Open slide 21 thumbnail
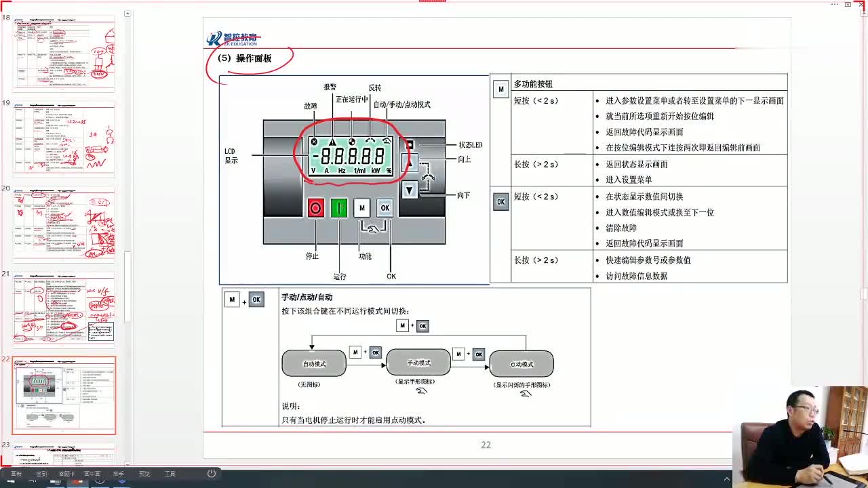The image size is (868, 488). coord(64,310)
